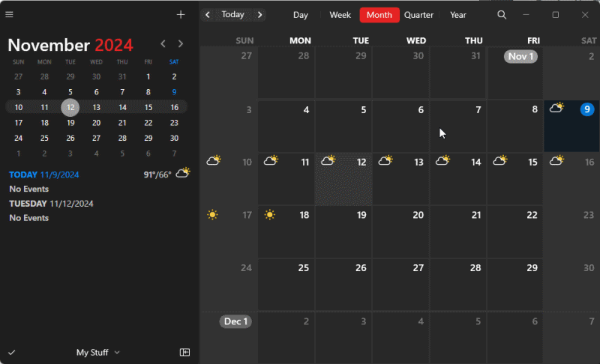Go to previous month in mini calendar

[x=163, y=44]
